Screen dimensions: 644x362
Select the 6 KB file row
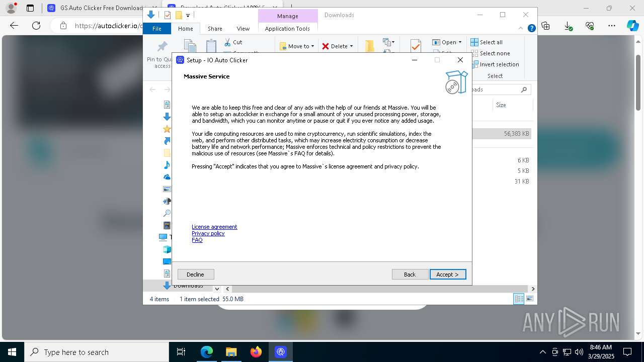click(502, 160)
